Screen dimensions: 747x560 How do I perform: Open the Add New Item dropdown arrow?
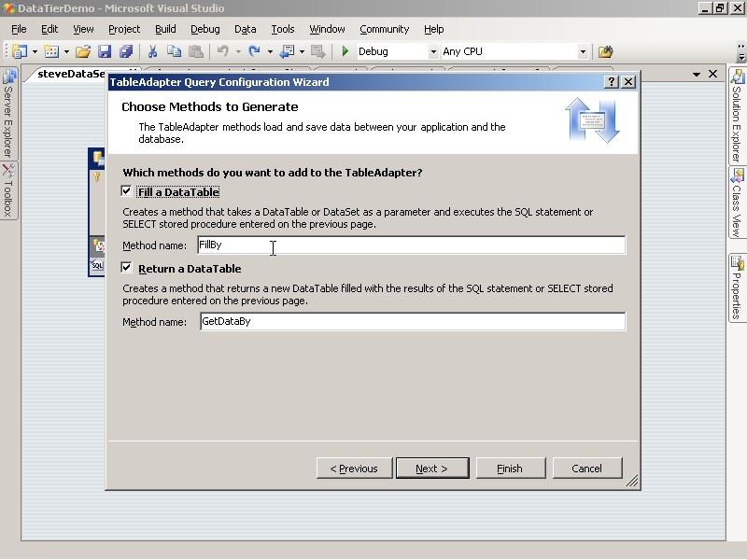click(66, 51)
